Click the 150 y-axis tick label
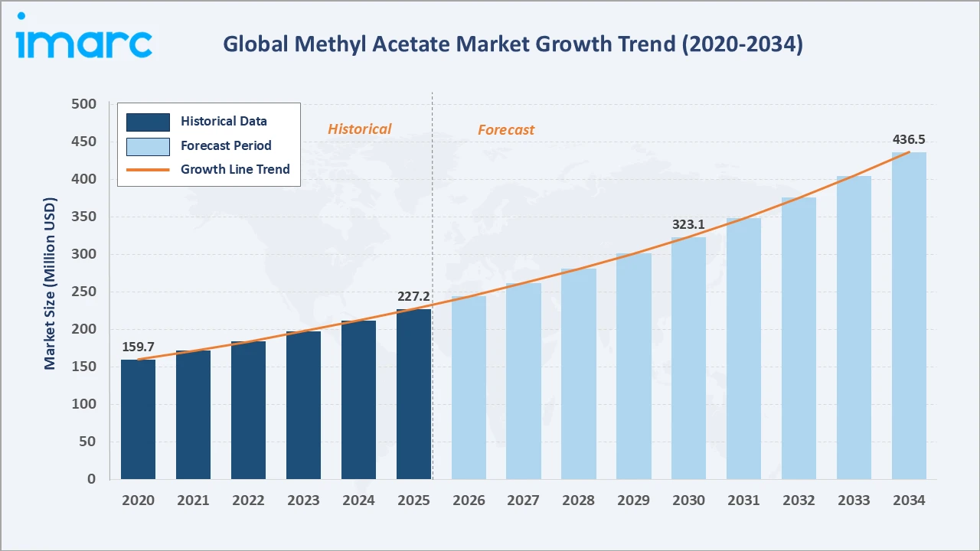980x551 pixels. [x=84, y=367]
